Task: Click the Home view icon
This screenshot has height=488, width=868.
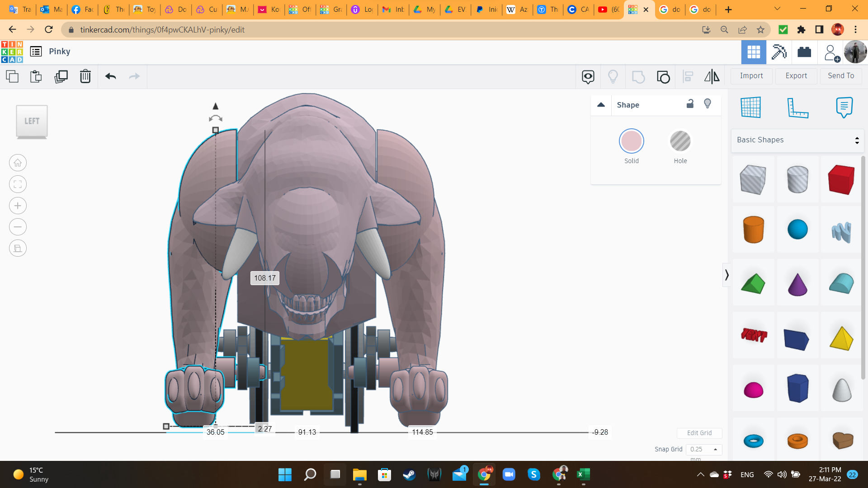Action: click(18, 163)
